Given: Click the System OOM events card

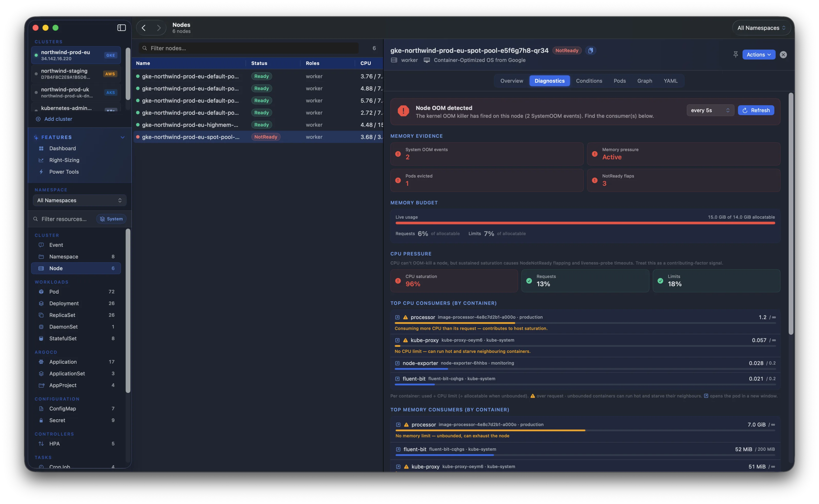Looking at the screenshot, I should 487,154.
